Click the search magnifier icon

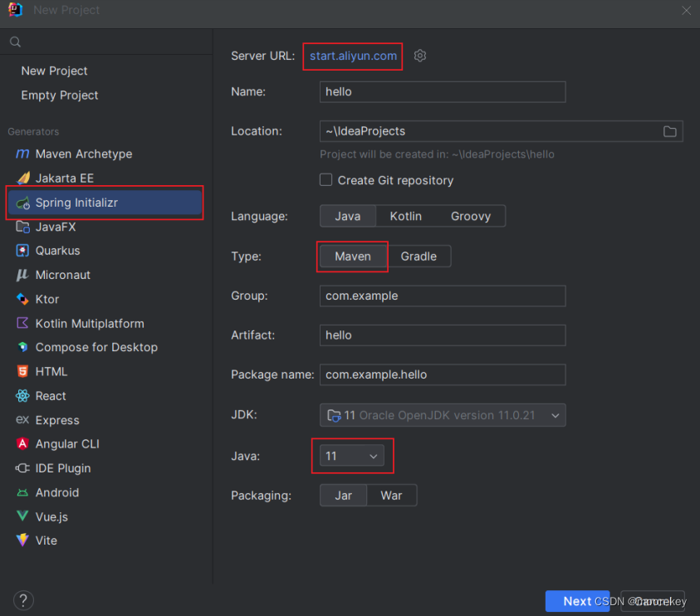15,42
